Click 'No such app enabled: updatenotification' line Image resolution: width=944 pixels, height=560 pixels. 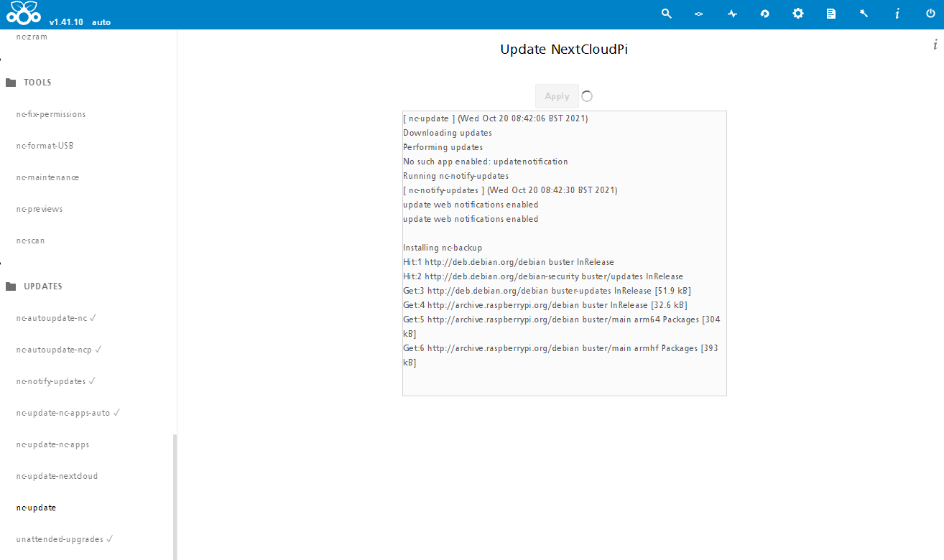pos(486,162)
